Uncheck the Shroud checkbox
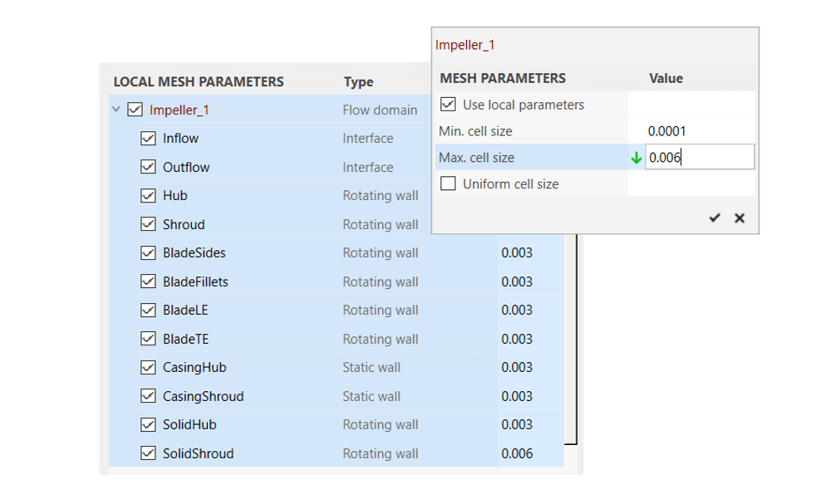The width and height of the screenshot is (826, 504). coord(148,224)
